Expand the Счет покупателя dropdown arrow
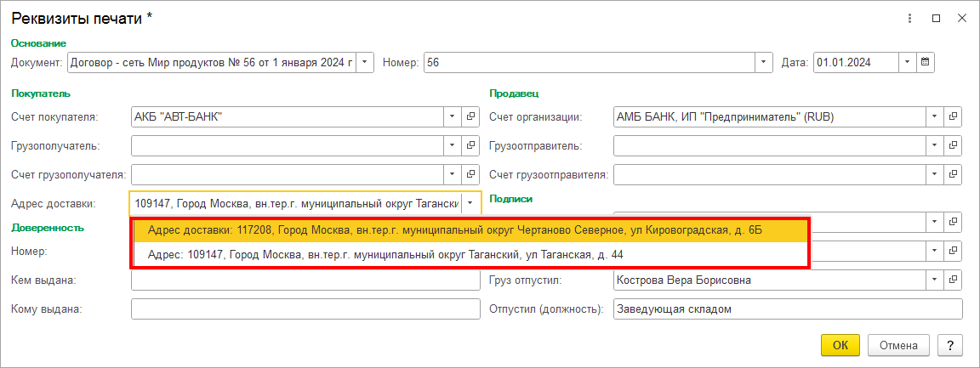980x368 pixels. coord(451,117)
